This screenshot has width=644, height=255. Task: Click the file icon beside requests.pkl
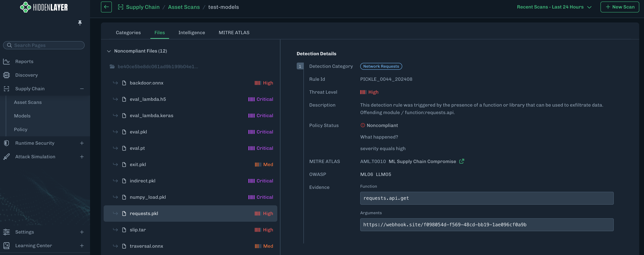(124, 214)
